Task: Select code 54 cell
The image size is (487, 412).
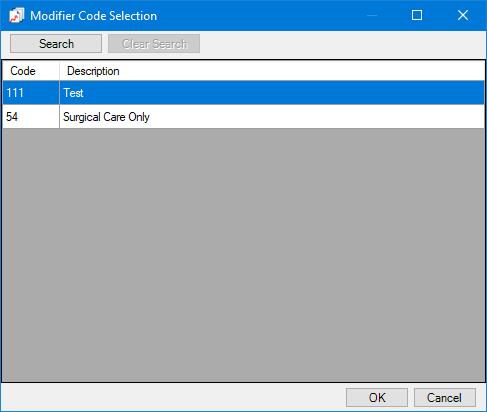Action: point(31,117)
